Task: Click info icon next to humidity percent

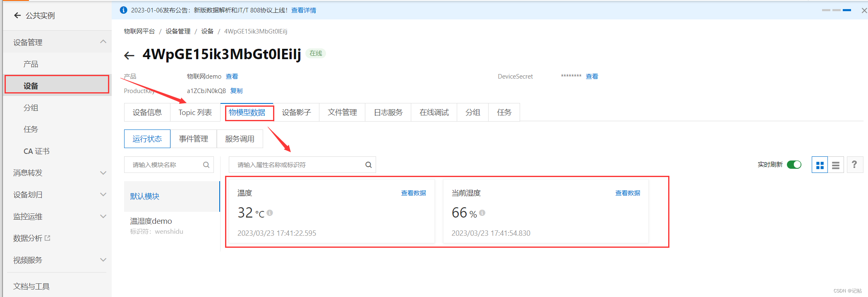Action: pyautogui.click(x=482, y=213)
